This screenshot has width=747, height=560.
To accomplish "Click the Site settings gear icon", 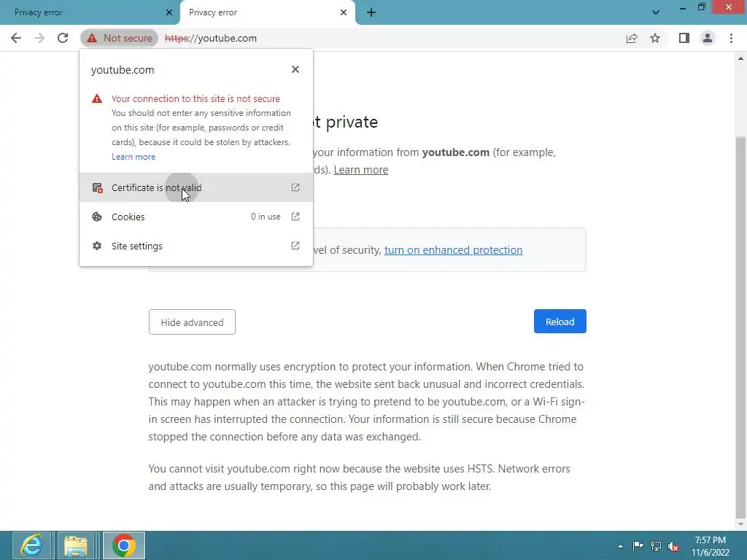I will click(97, 246).
